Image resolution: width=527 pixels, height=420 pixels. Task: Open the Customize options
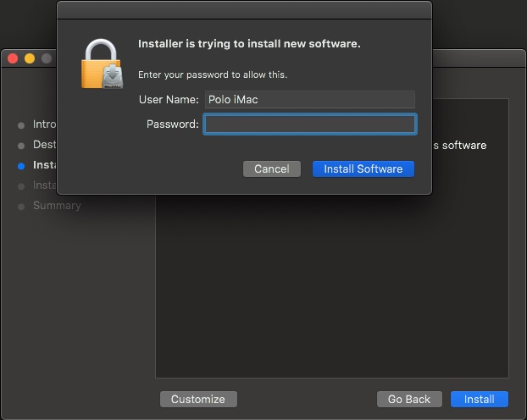(198, 399)
